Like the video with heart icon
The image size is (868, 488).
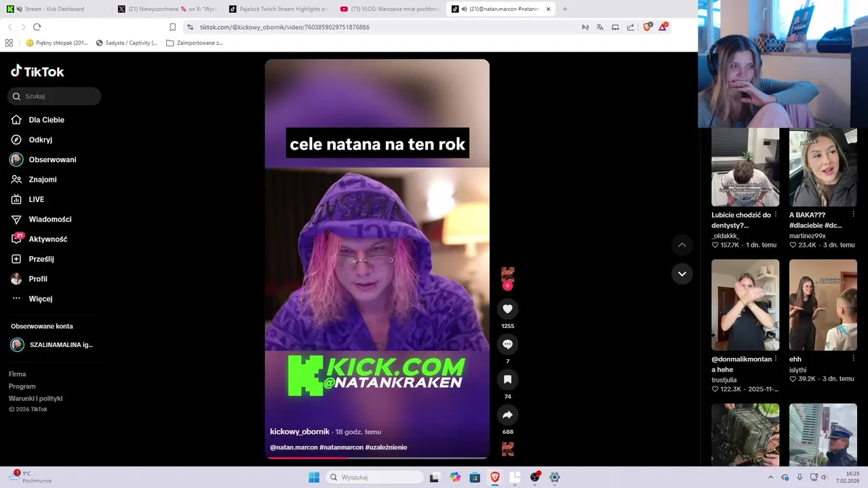507,309
